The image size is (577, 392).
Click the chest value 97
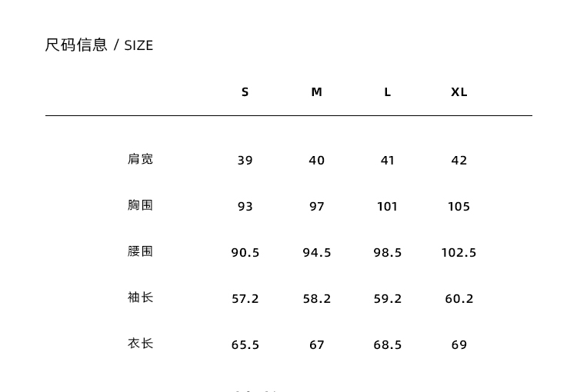(x=317, y=207)
